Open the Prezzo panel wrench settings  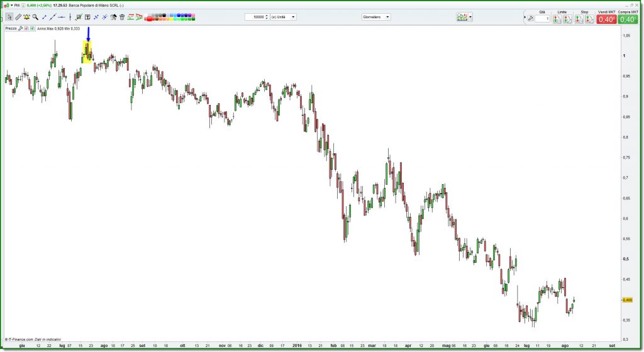(x=20, y=28)
